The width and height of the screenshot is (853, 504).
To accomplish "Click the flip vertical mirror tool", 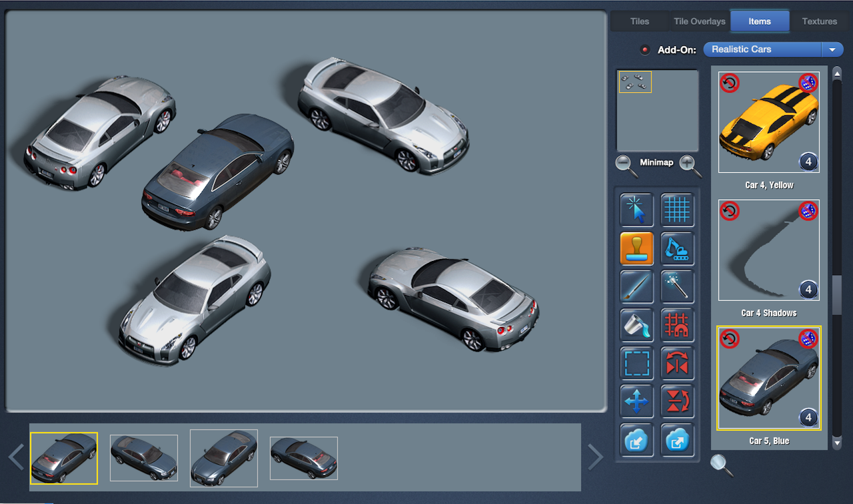I will [677, 401].
